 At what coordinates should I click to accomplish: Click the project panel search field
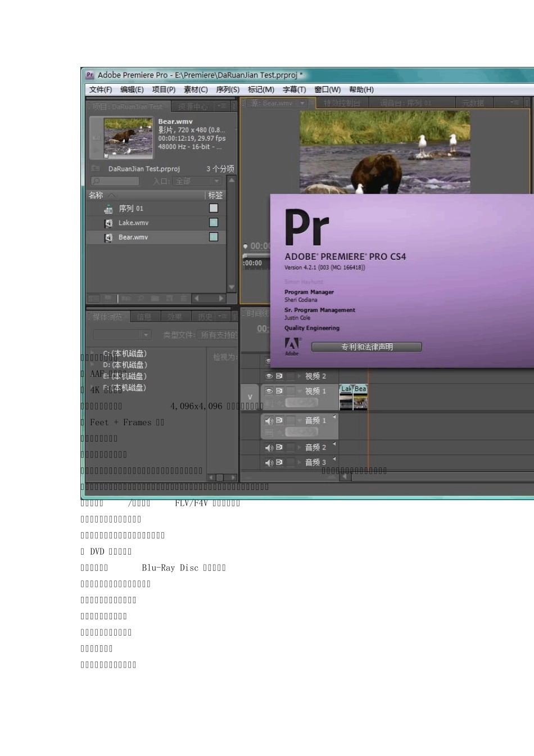pos(115,181)
